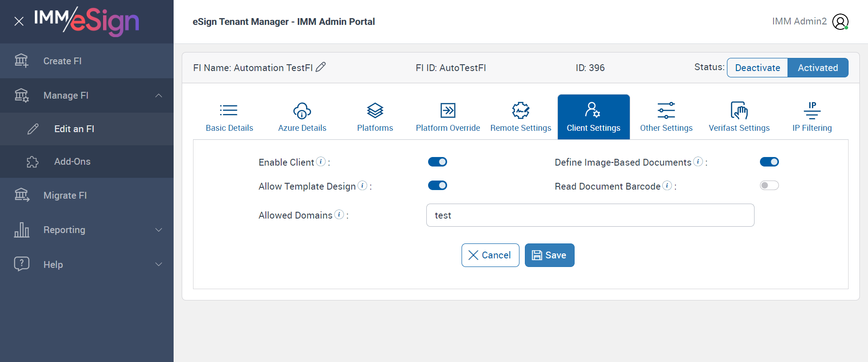Viewport: 868px width, 362px height.
Task: Click the user profile avatar icon
Action: (x=840, y=22)
